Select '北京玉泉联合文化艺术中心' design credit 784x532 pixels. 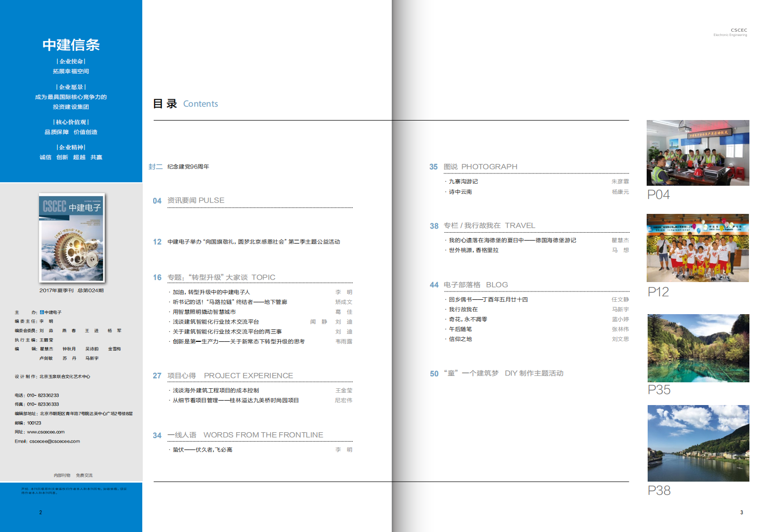65,376
